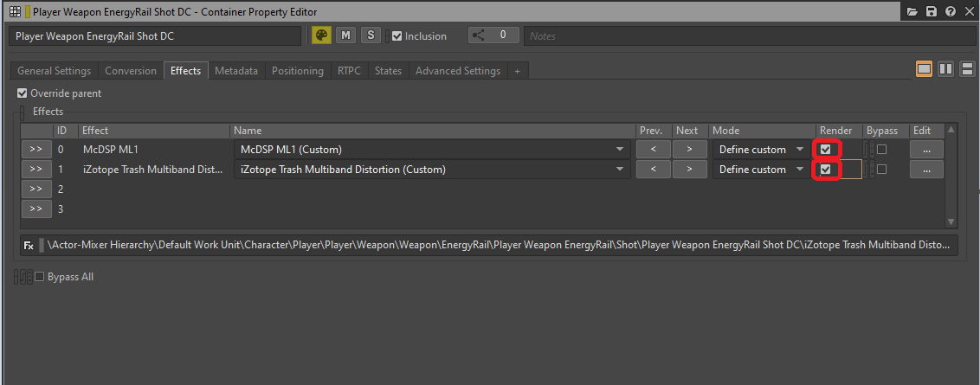Switch to the RTPC tab
The image size is (980, 385).
350,71
